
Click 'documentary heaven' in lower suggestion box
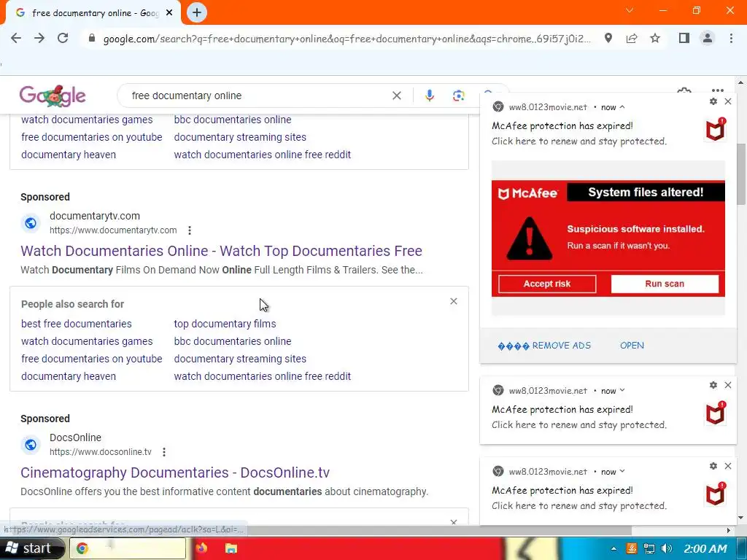(69, 376)
